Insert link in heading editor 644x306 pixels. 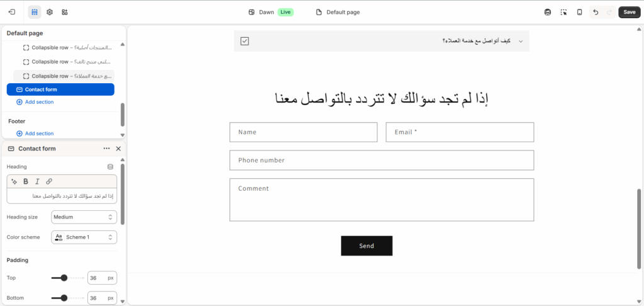click(49, 181)
